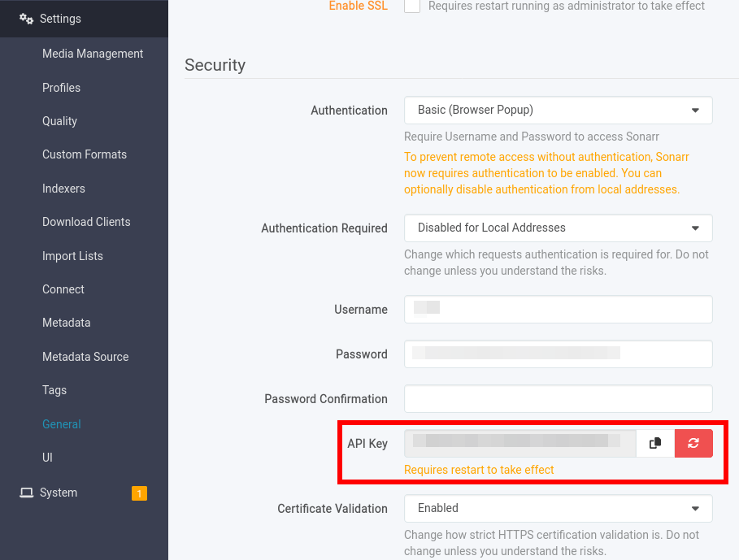
Task: Open the Import Lists page
Action: (x=72, y=256)
